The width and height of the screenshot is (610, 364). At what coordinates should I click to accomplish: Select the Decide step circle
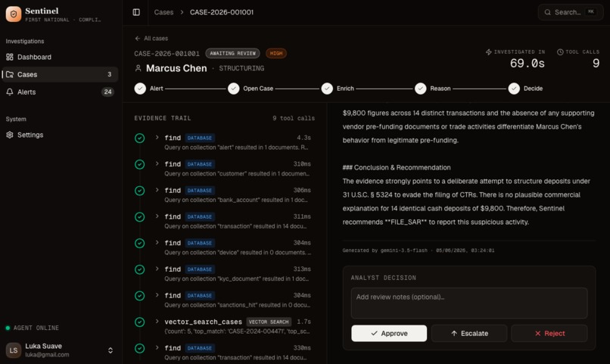point(514,89)
